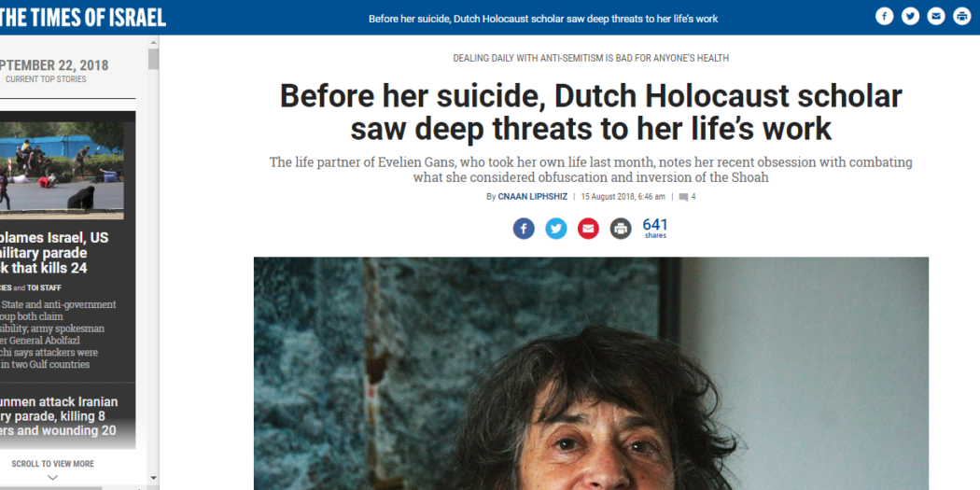Screen dimensions: 980x490
Task: Open comments via speech bubble icon
Action: point(683,197)
